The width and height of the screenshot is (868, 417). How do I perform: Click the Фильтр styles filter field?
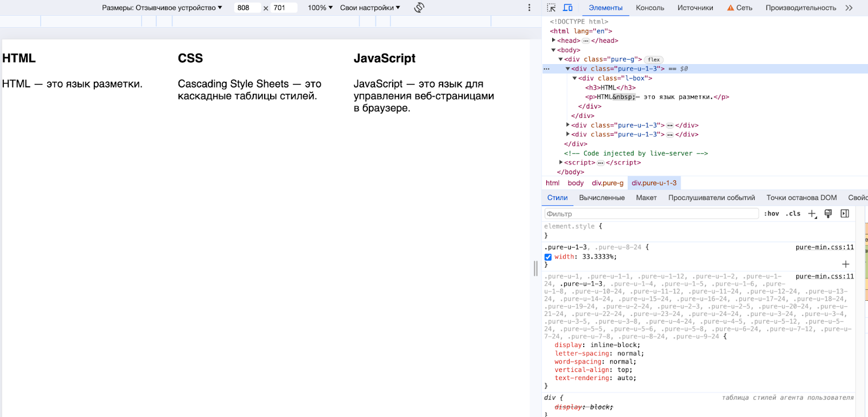(651, 214)
